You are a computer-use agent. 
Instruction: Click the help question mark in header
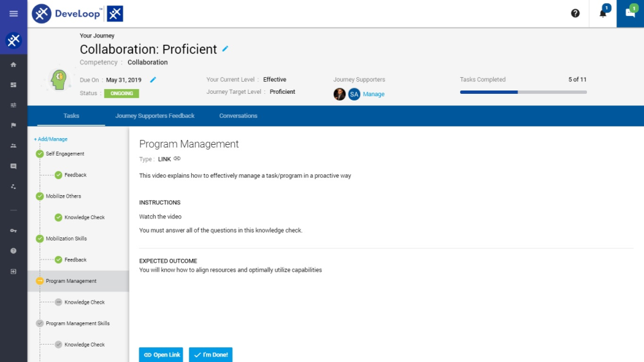[575, 13]
